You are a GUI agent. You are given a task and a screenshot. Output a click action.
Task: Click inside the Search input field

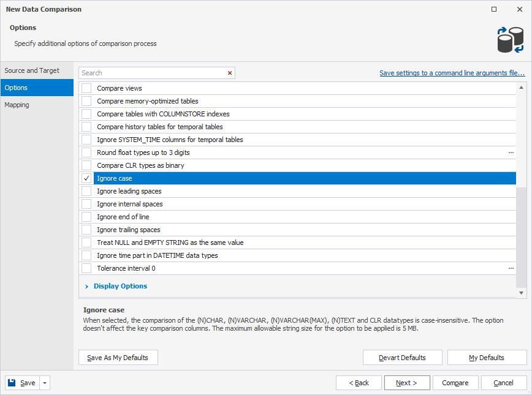[152, 73]
